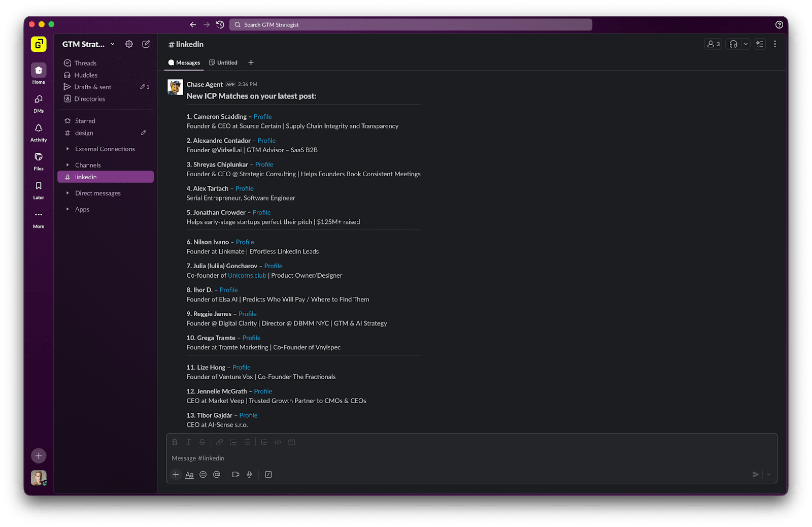Open Files in the sidebar
Image resolution: width=812 pixels, height=527 pixels.
pyautogui.click(x=39, y=161)
